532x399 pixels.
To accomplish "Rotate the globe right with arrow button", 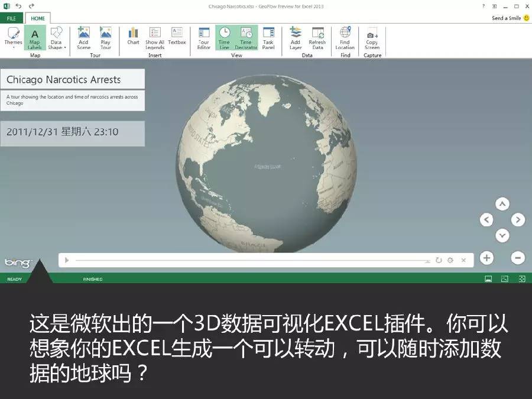I will tap(518, 219).
